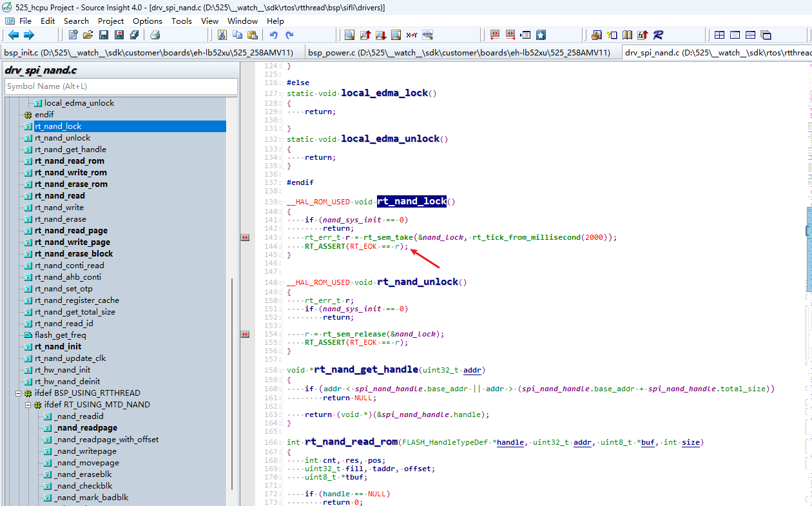Click the Symbol Info question mark icon
Image resolution: width=812 pixels, height=506 pixels.
pyautogui.click(x=612, y=35)
